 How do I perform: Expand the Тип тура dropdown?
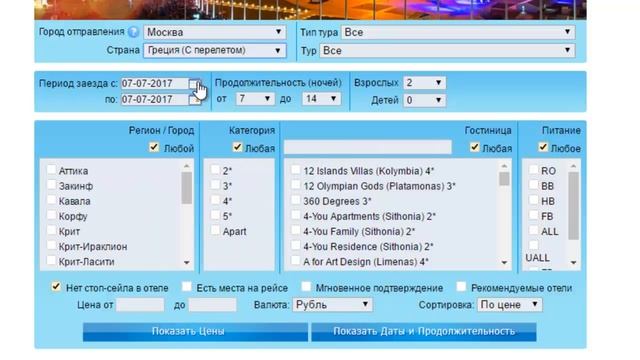pyautogui.click(x=458, y=32)
